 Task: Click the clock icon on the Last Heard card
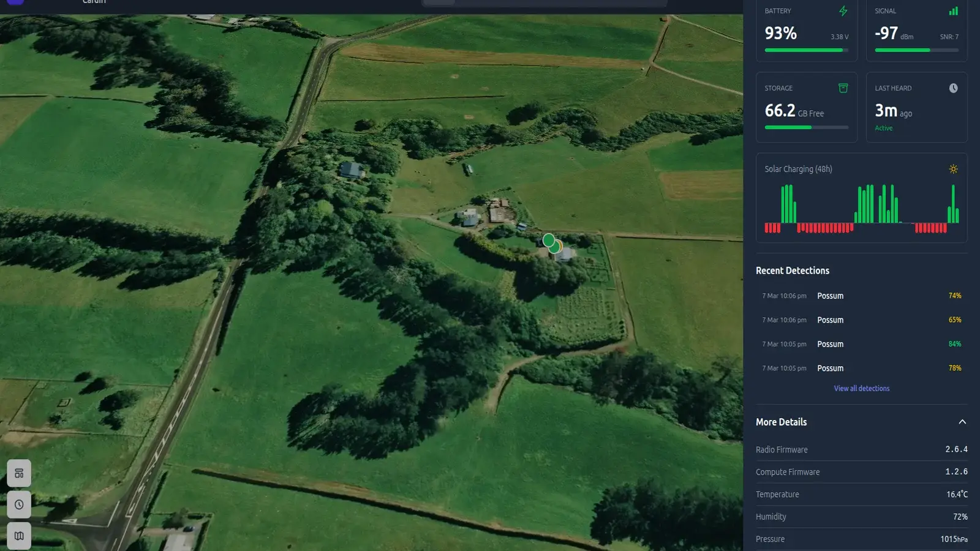(953, 88)
